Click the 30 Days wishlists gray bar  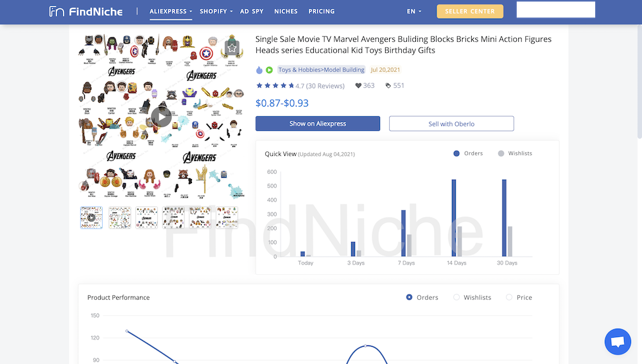click(510, 241)
